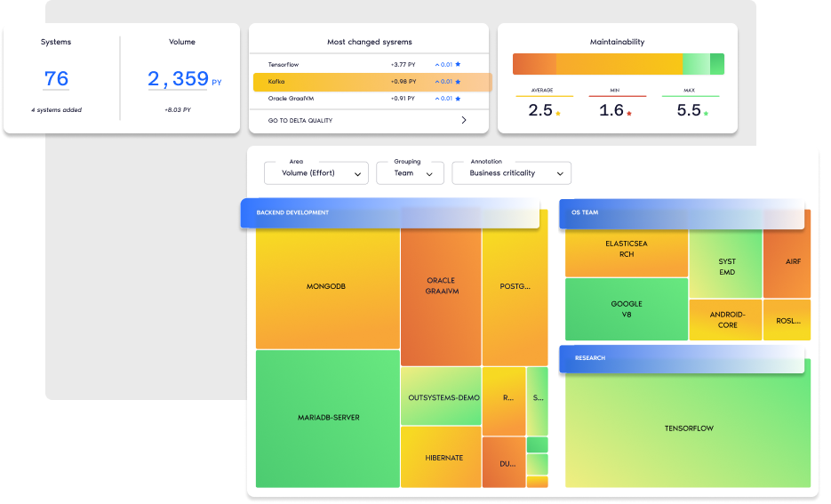This screenshot has width=831, height=504.
Task: Open delta quality via right chevron arrow
Action: tap(464, 120)
